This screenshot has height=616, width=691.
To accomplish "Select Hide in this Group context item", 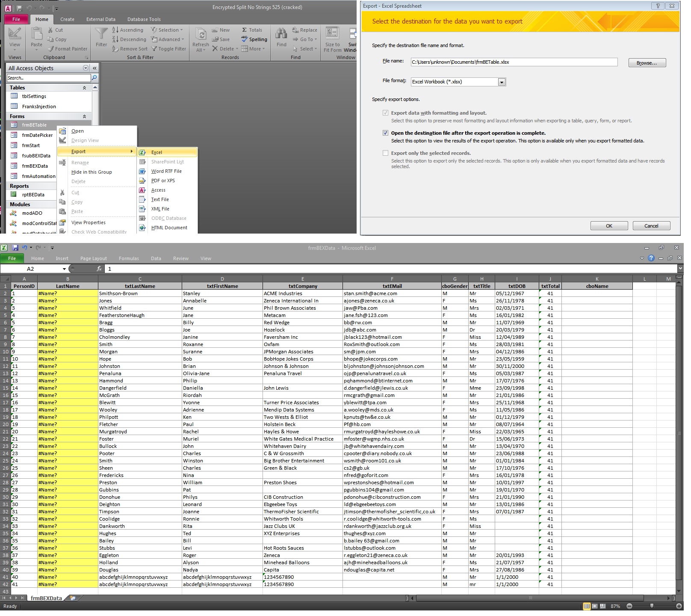I will tap(92, 172).
